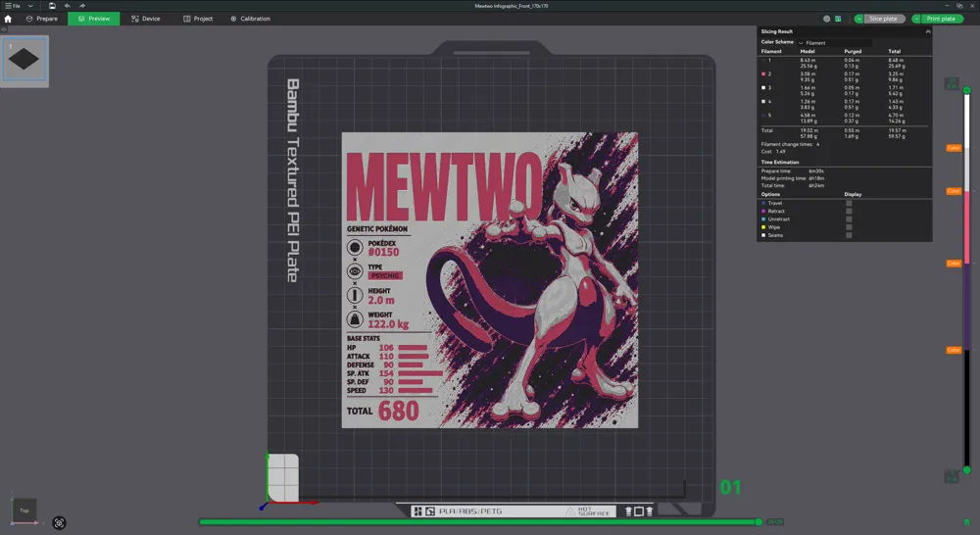Click the topmost orange Color change marker
This screenshot has height=535, width=980.
click(x=954, y=148)
